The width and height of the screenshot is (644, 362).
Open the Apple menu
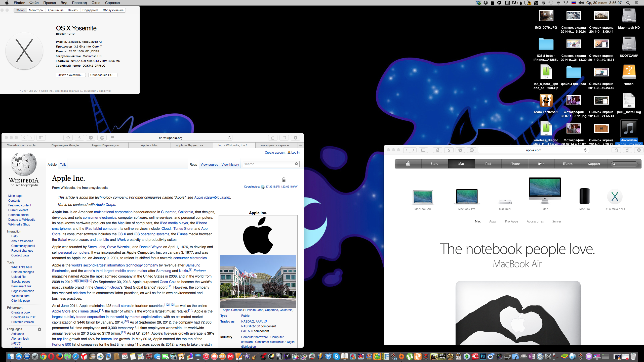coord(7,3)
